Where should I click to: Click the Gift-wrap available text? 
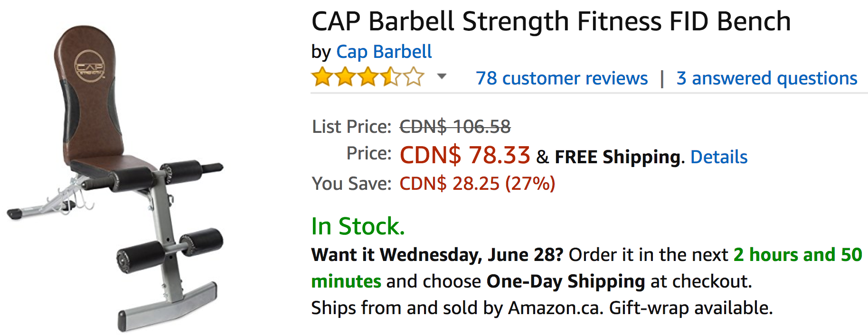point(691,308)
